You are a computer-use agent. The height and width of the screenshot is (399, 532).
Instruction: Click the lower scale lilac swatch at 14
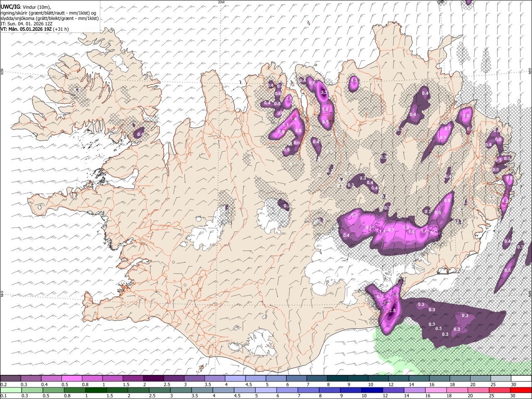pyautogui.click(x=414, y=390)
